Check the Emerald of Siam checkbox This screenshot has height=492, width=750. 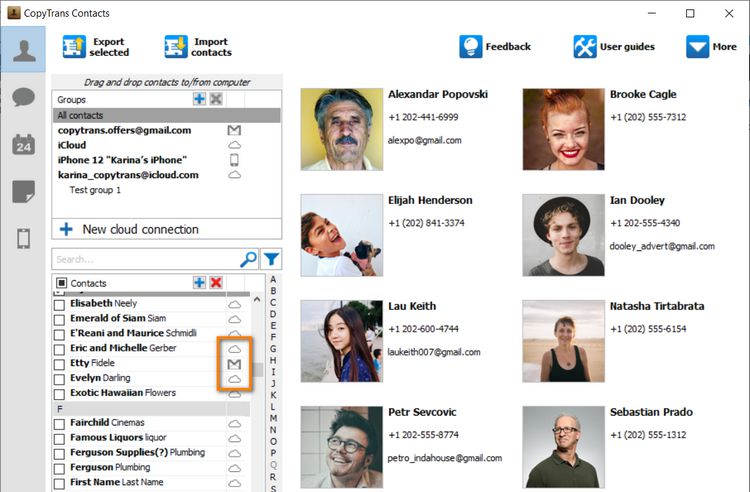59,319
